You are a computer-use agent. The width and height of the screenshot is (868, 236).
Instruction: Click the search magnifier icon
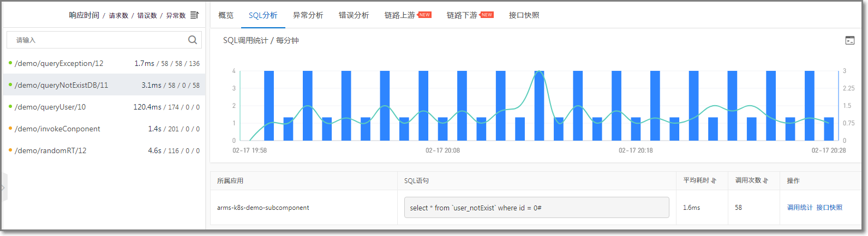(193, 40)
